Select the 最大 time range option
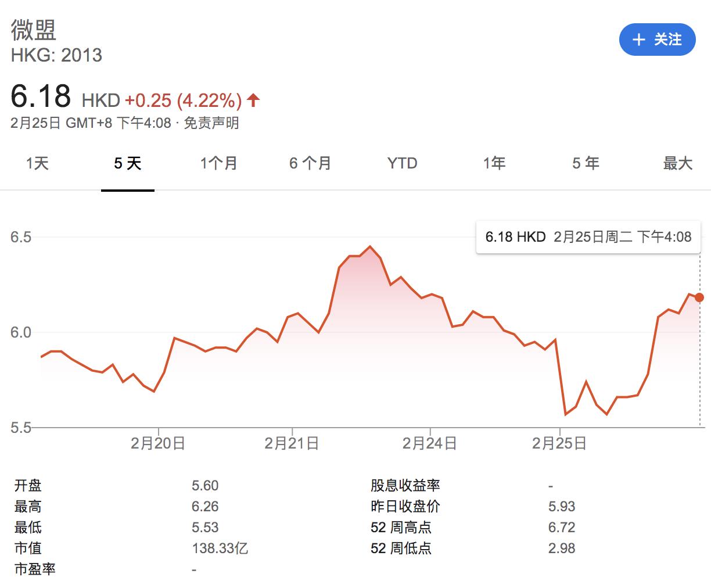This screenshot has width=711, height=588. tap(678, 163)
